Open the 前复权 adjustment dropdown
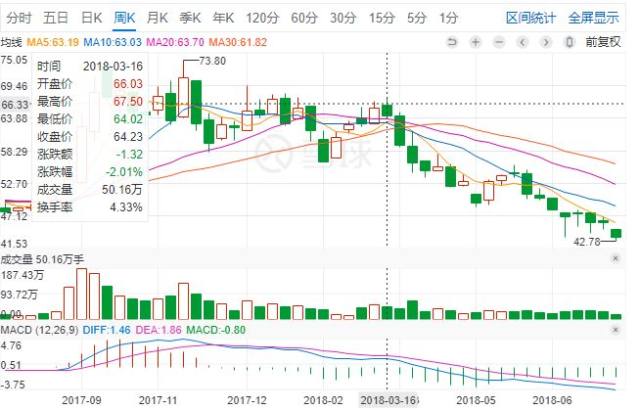Screen dimensions: 640x410 tap(603, 41)
